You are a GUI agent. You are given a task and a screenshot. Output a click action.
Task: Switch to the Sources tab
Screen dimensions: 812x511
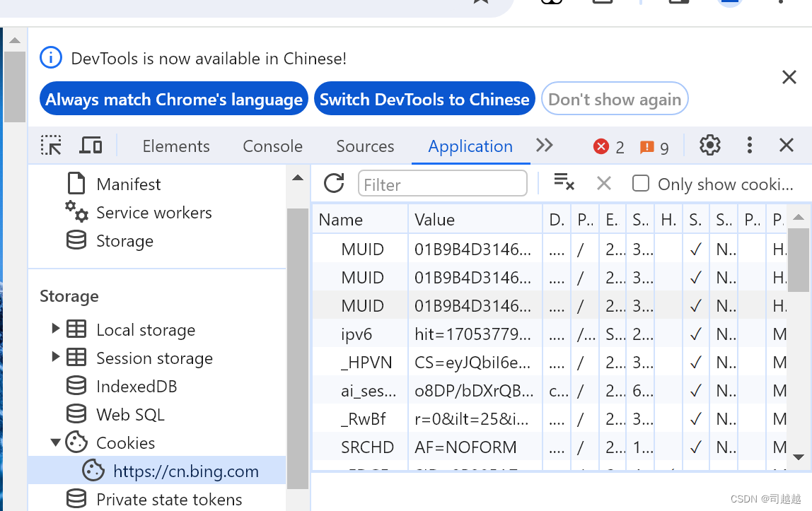pos(365,146)
